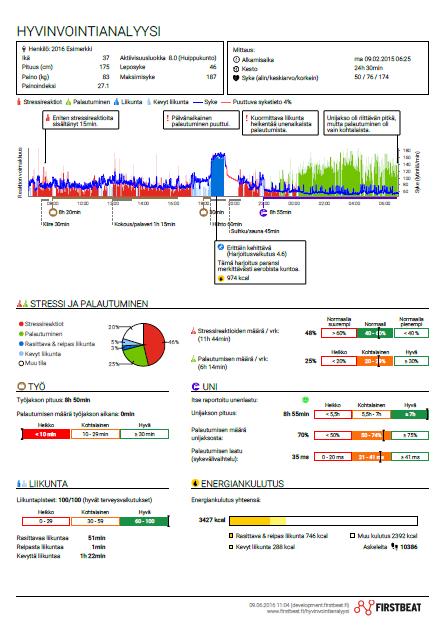The image size is (446, 632).
Task: Click the red '< 10 min' work recovery cell
Action: tap(46, 434)
